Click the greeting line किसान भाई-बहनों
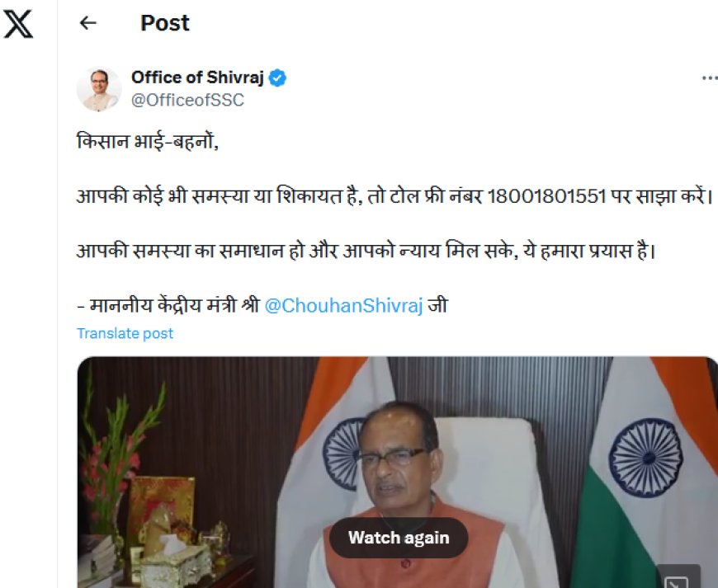718x588 pixels. click(x=148, y=141)
